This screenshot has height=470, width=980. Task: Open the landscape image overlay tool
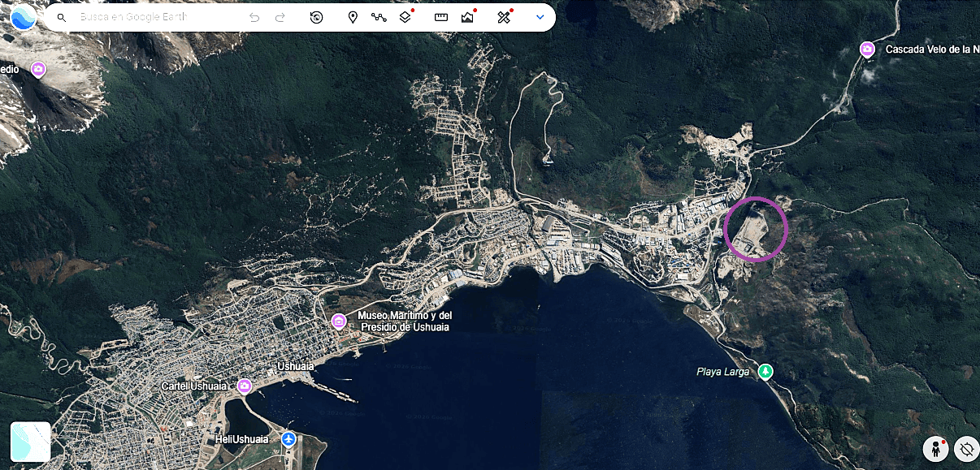point(467,17)
